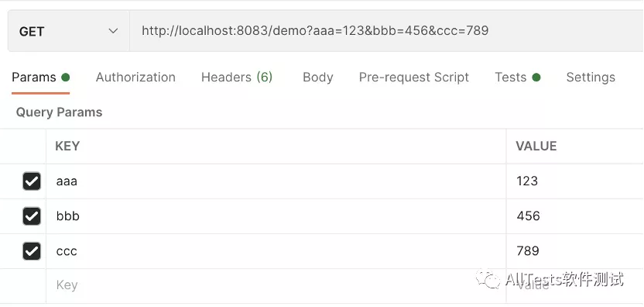
Task: Click the ccc key cell
Action: click(276, 251)
